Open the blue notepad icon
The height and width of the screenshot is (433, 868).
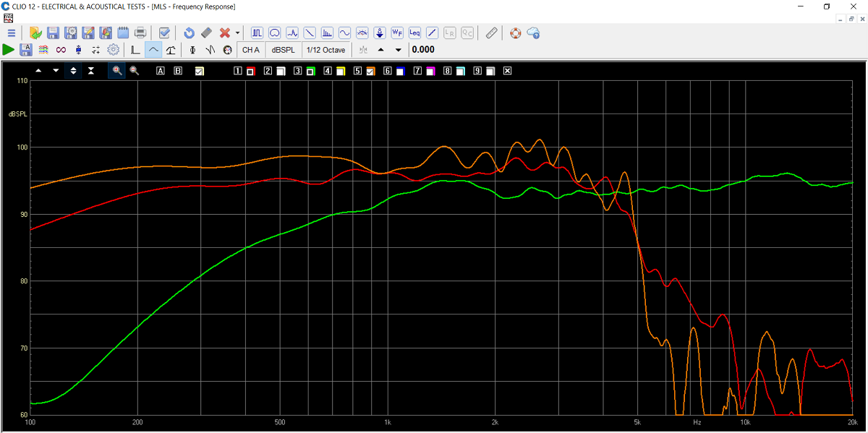point(123,33)
